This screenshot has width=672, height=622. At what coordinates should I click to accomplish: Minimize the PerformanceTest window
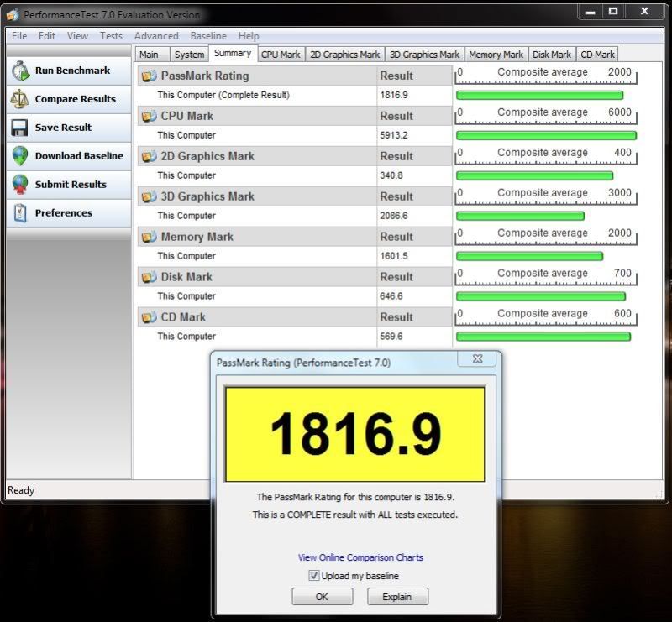pyautogui.click(x=591, y=12)
